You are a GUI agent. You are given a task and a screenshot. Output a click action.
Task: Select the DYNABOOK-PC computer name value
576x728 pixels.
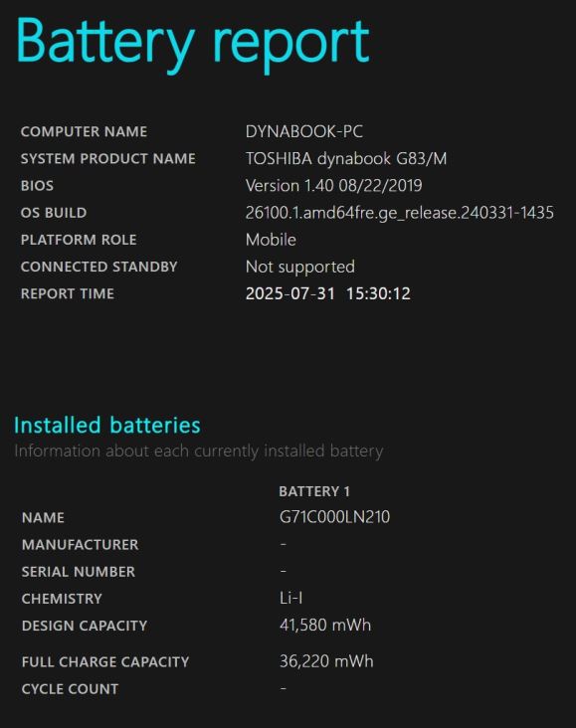[x=304, y=131]
